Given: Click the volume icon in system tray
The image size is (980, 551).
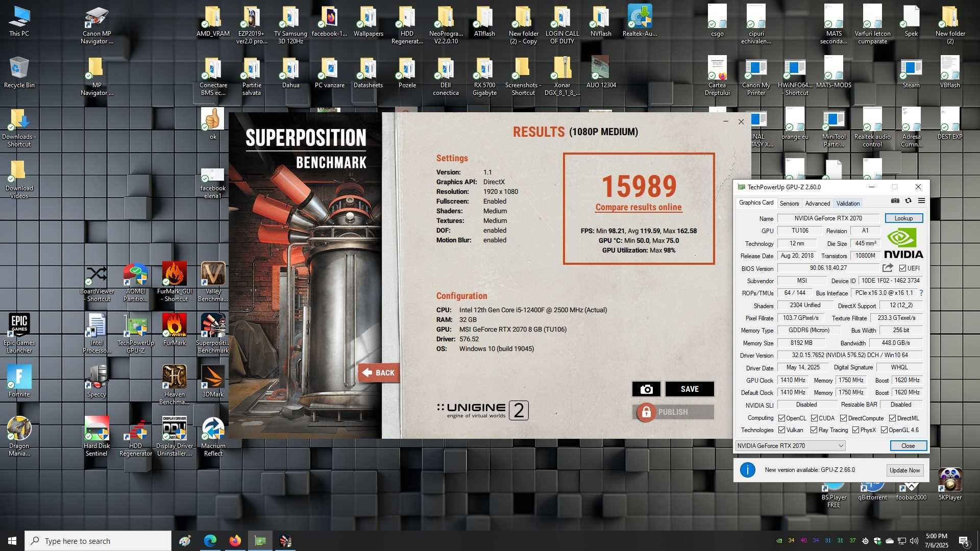Looking at the screenshot, I should tap(914, 541).
